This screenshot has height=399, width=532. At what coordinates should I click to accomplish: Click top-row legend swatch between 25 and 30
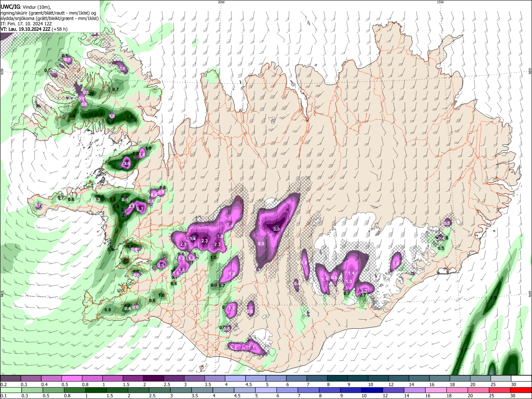501,379
